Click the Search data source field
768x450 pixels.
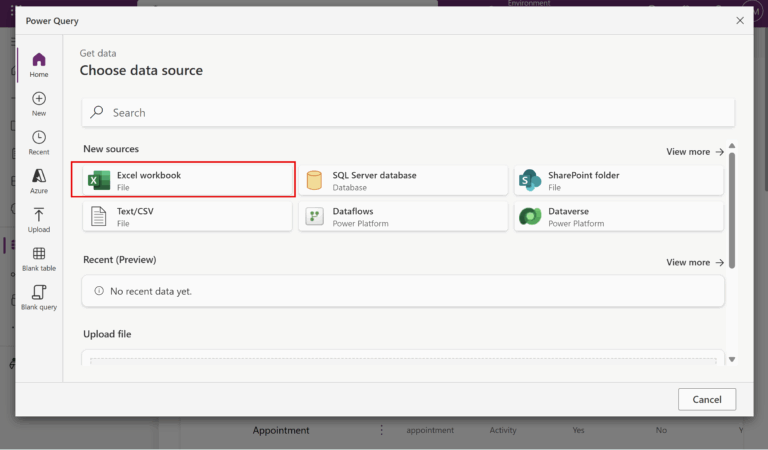408,113
